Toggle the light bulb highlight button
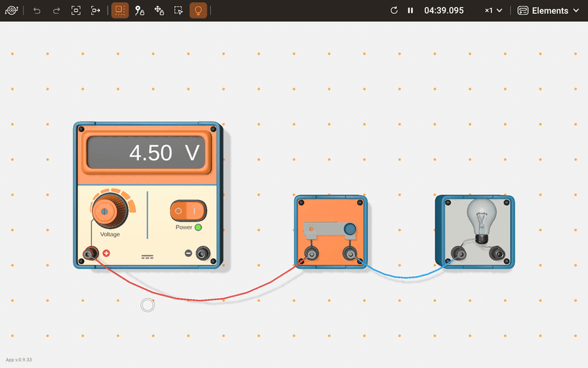The height and width of the screenshot is (368, 588). pyautogui.click(x=198, y=10)
